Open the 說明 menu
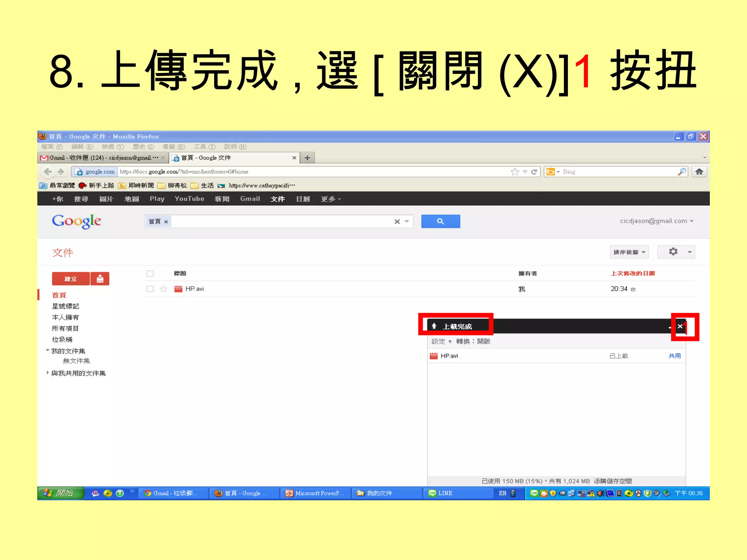The image size is (747, 560). pos(235,147)
